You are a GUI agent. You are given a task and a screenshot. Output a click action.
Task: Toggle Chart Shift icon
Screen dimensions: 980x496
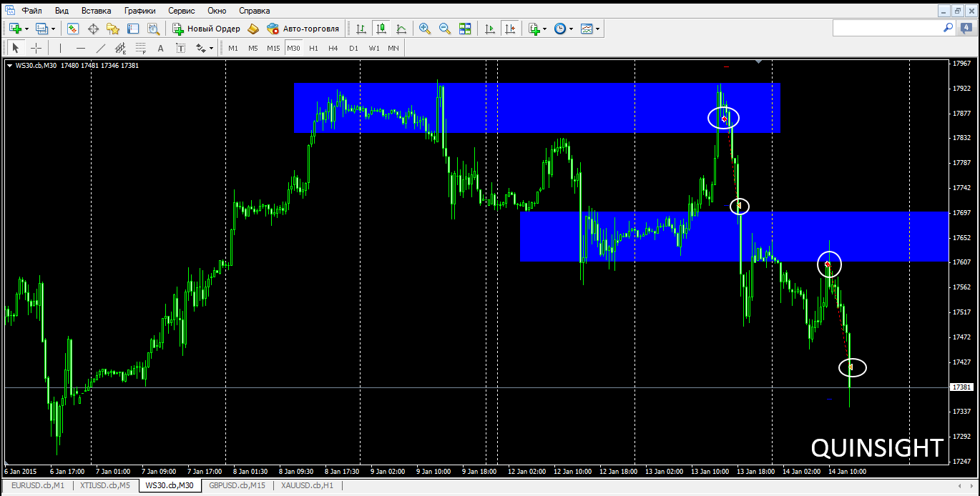[510, 29]
